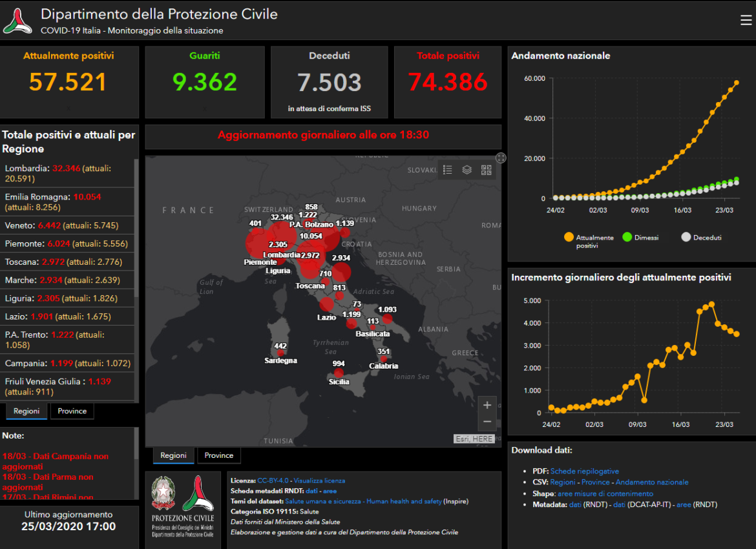Open the map legend list icon
The height and width of the screenshot is (549, 756).
tap(448, 170)
